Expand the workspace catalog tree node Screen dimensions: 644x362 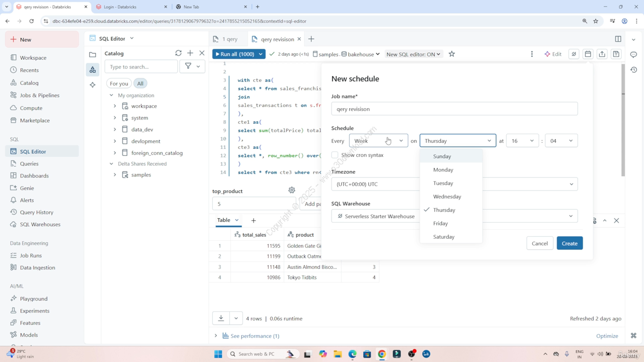115,106
